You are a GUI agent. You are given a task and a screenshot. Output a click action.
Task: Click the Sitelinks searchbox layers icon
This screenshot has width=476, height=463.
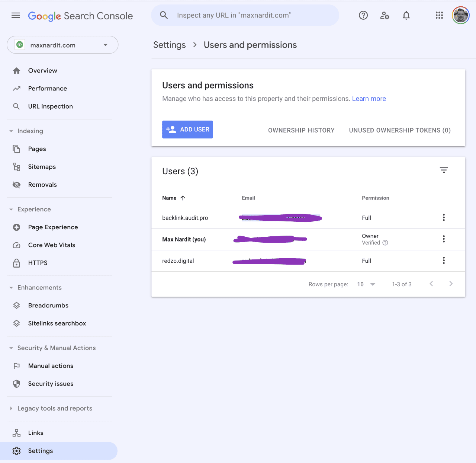tap(16, 323)
